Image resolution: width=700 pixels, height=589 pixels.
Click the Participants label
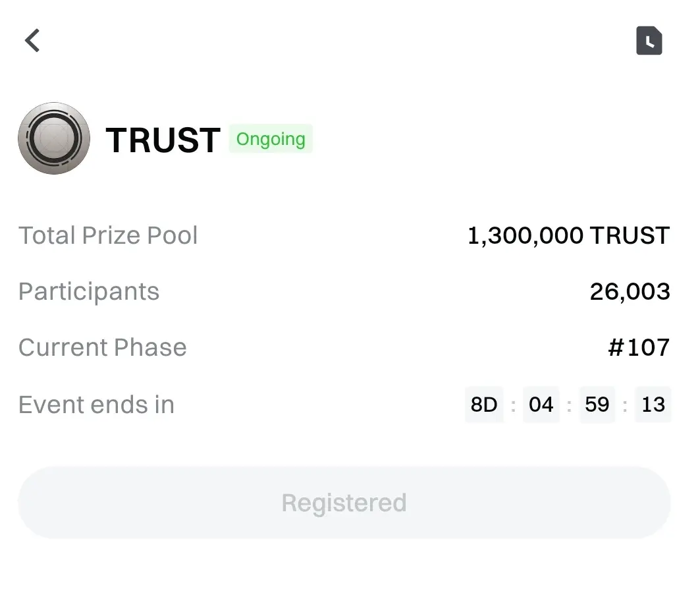(89, 291)
